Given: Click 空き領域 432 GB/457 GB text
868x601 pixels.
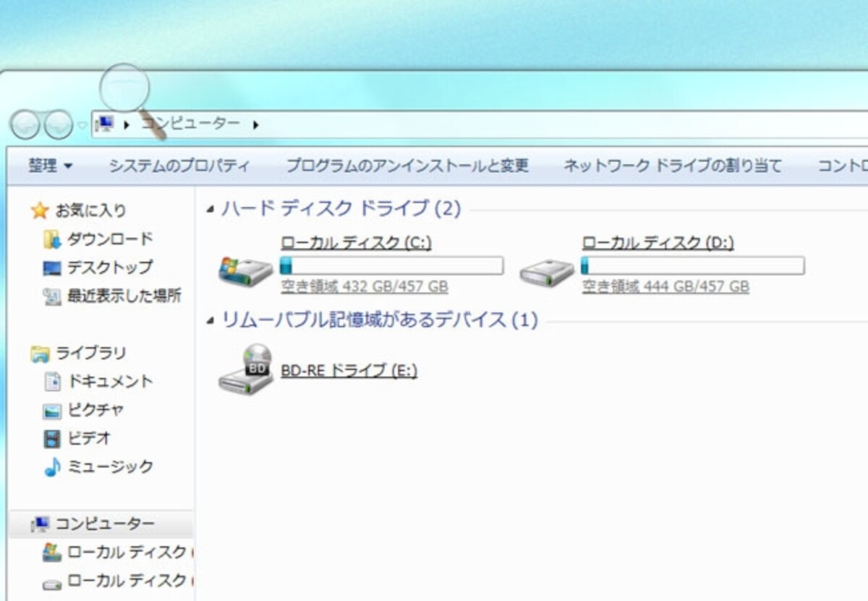Looking at the screenshot, I should point(365,287).
